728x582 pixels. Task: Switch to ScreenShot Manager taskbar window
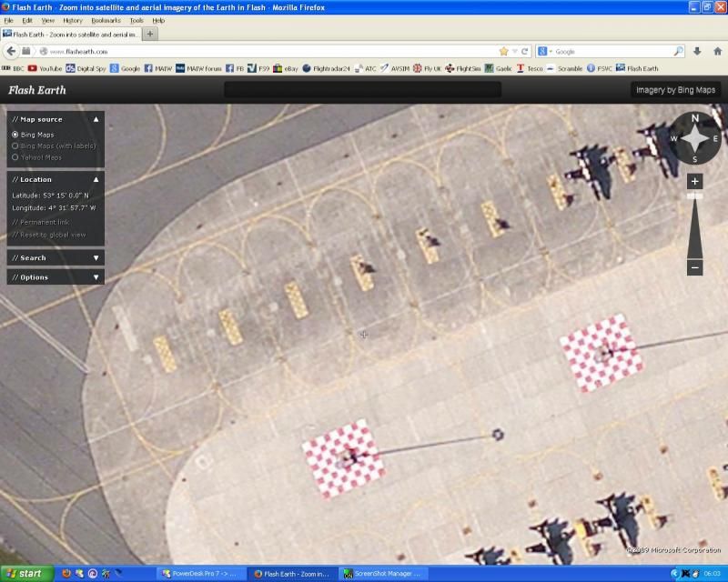pyautogui.click(x=383, y=574)
